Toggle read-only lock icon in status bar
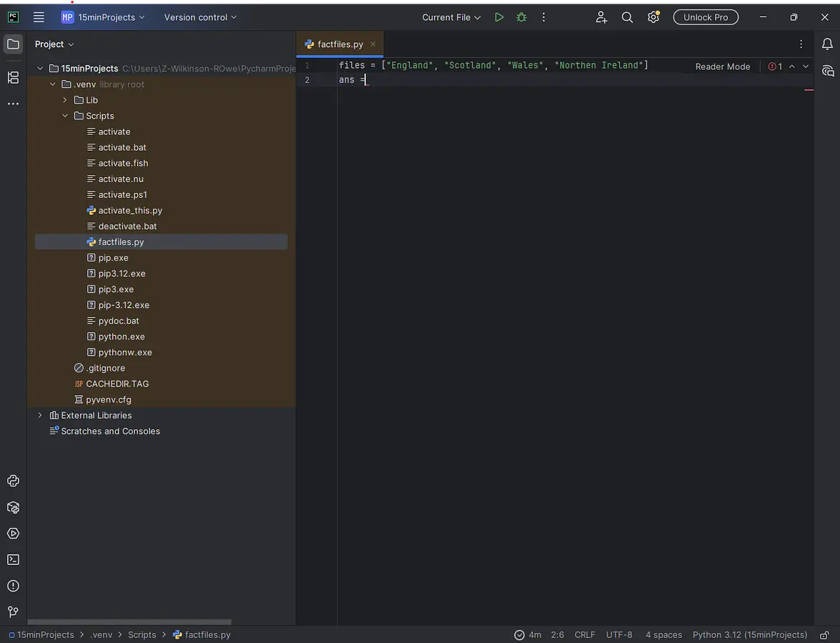Viewport: 840px width, 643px height. pos(824,634)
